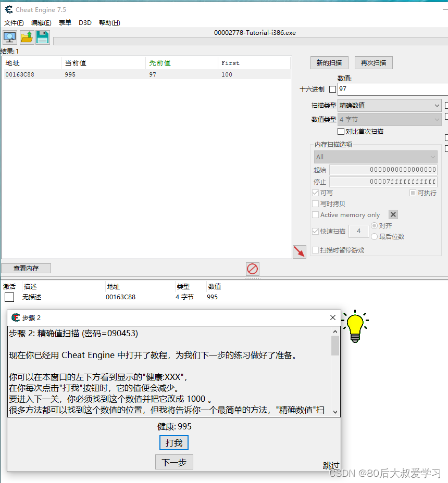Click the floppy disk save icon
This screenshot has width=448, height=483.
tap(43, 37)
